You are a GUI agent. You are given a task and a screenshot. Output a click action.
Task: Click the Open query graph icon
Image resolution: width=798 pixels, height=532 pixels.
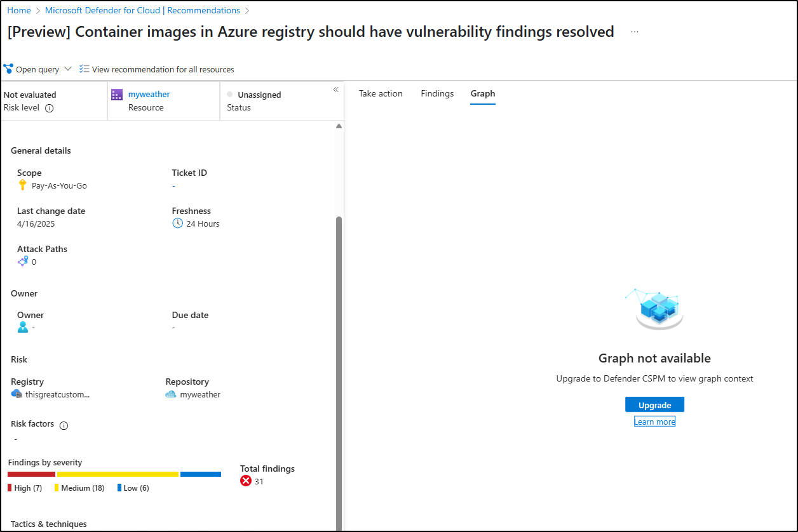8,69
